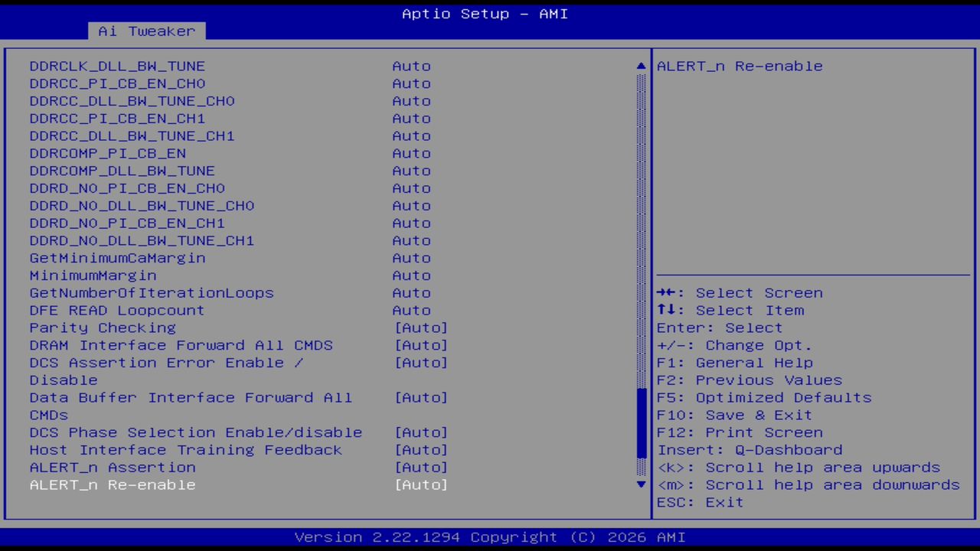Viewport: 980px width, 551px height.
Task: Select the GetMinimumCaMargin entry
Action: 117,258
